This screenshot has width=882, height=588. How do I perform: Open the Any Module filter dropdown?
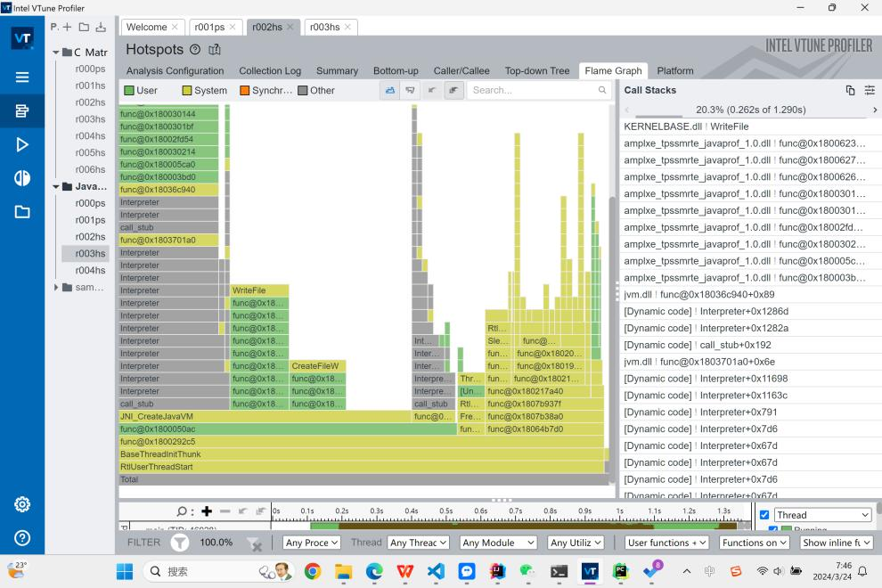point(498,543)
